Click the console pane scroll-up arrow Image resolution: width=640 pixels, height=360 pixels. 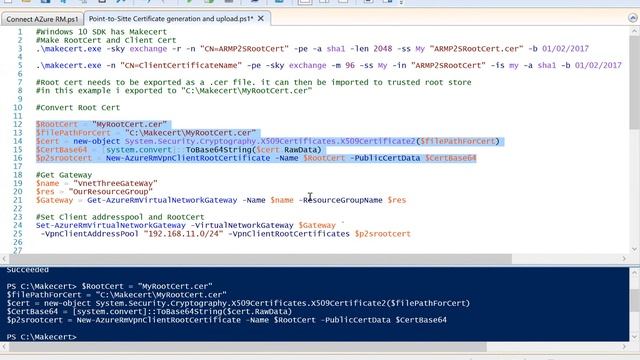pyautogui.click(x=635, y=273)
